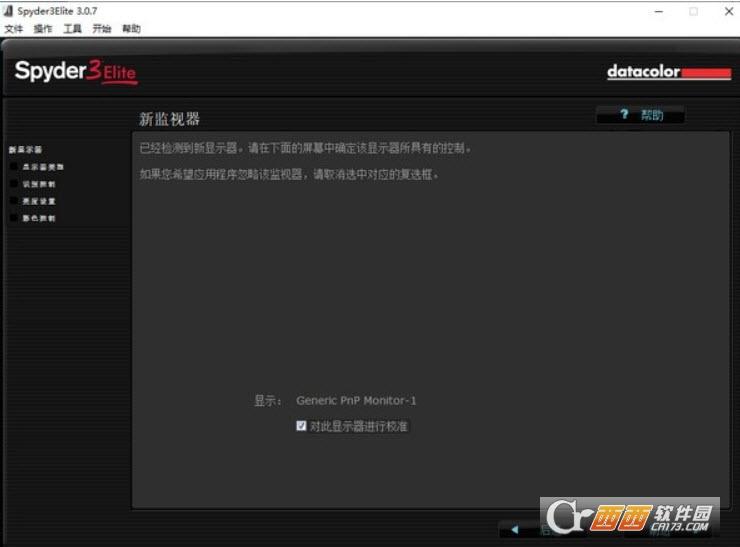The height and width of the screenshot is (547, 740).
Task: Click the blue question mark help icon
Action: tap(624, 114)
